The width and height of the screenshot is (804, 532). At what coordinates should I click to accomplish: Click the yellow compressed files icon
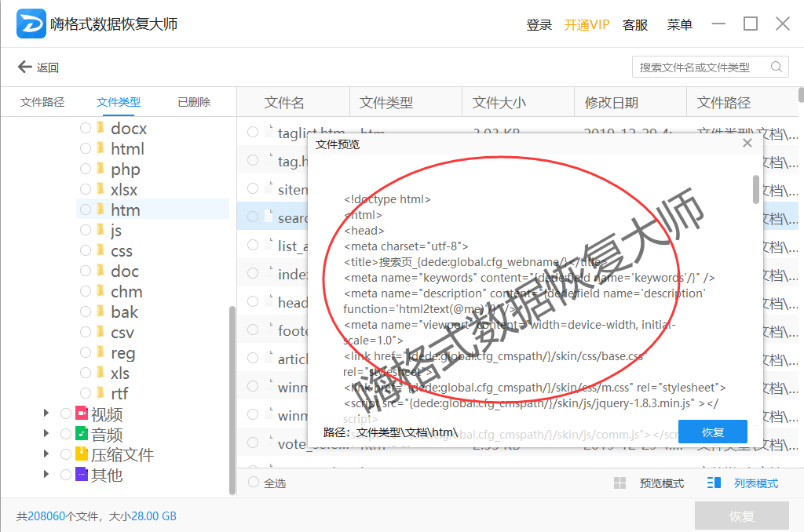click(82, 454)
